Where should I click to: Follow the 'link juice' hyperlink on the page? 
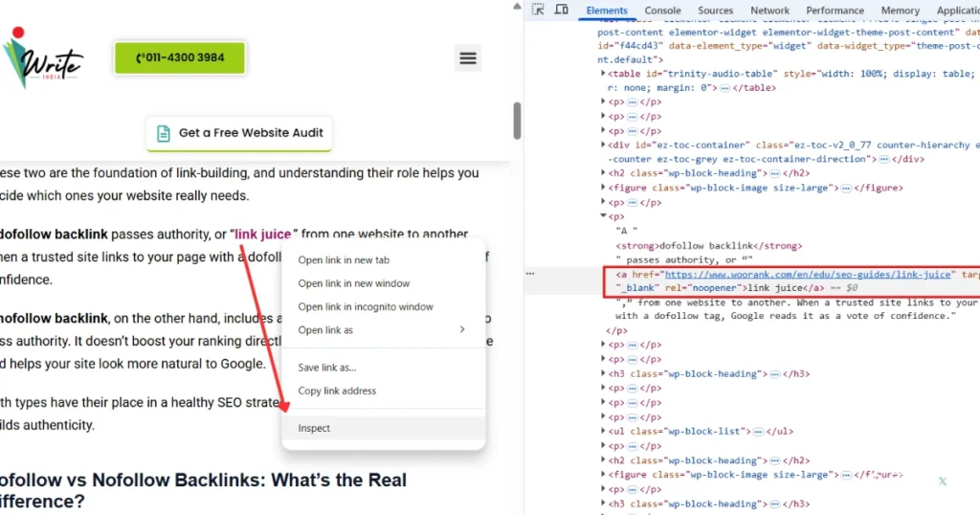pyautogui.click(x=262, y=234)
